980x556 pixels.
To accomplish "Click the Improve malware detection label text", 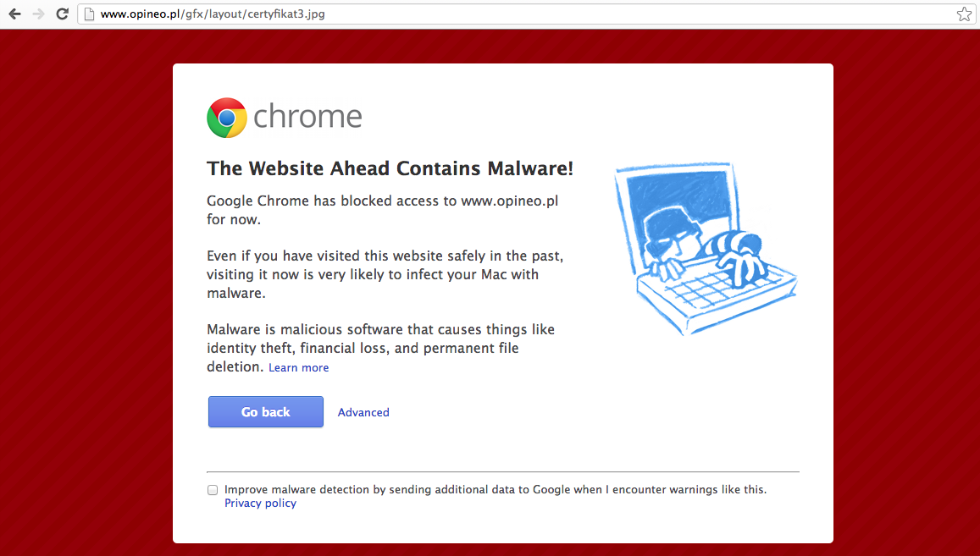I will pos(495,489).
